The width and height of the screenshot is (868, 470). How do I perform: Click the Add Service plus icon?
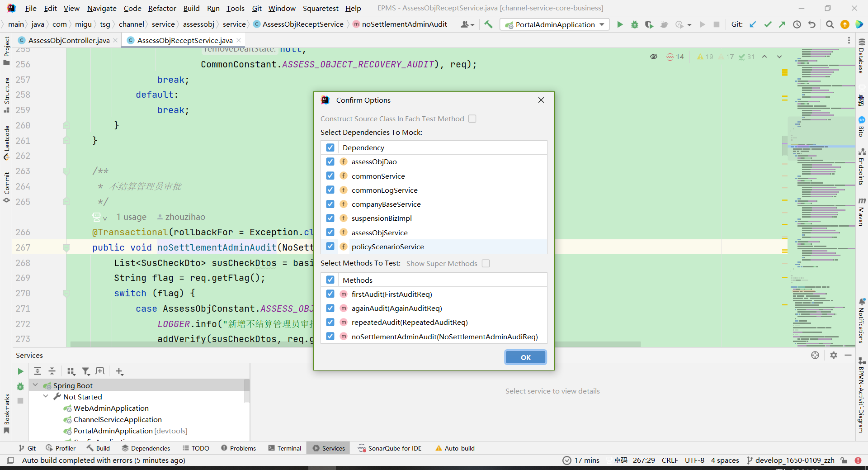click(119, 371)
